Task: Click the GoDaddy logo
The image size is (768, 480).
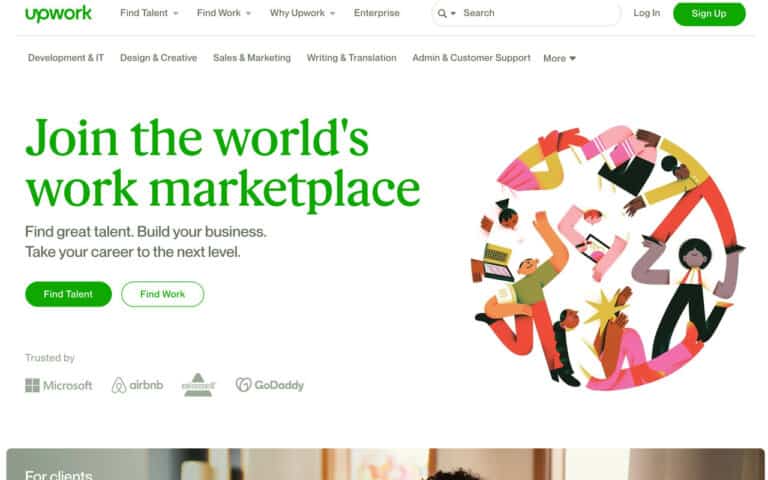Action: pyautogui.click(x=270, y=385)
